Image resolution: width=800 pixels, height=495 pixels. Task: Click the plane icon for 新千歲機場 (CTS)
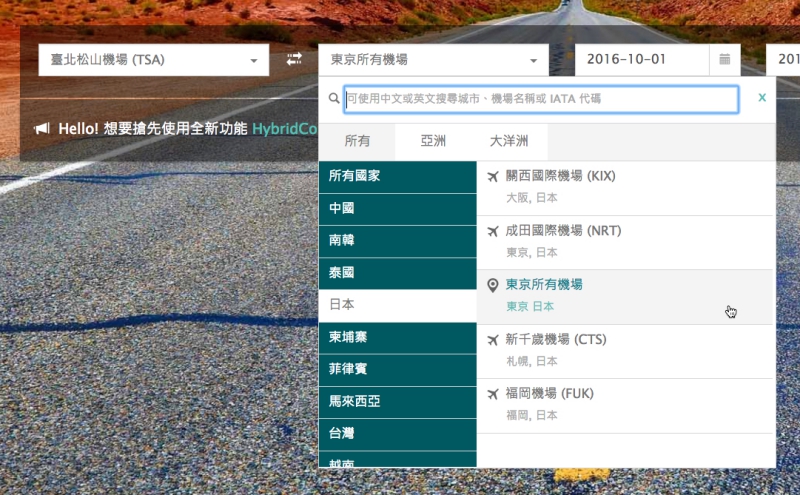click(492, 340)
